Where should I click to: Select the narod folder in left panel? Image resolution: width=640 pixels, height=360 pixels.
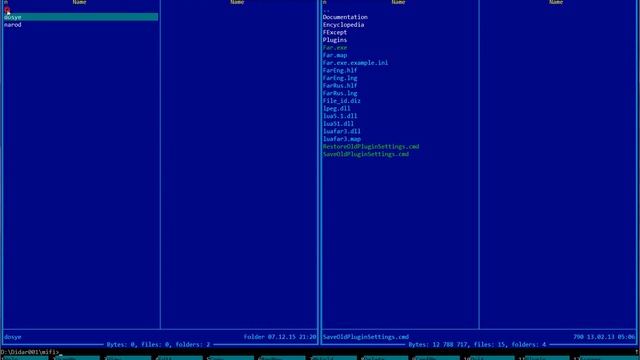[13, 25]
